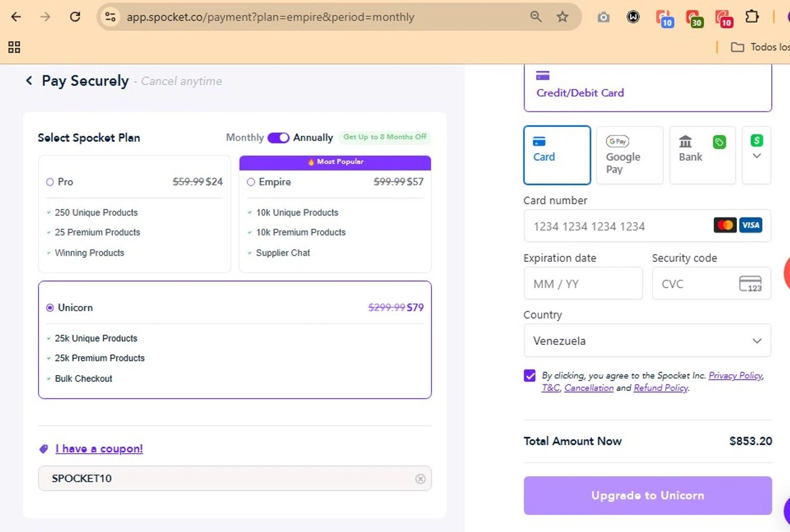Select the Google Pay payment tab
This screenshot has width=790, height=532.
pos(630,155)
